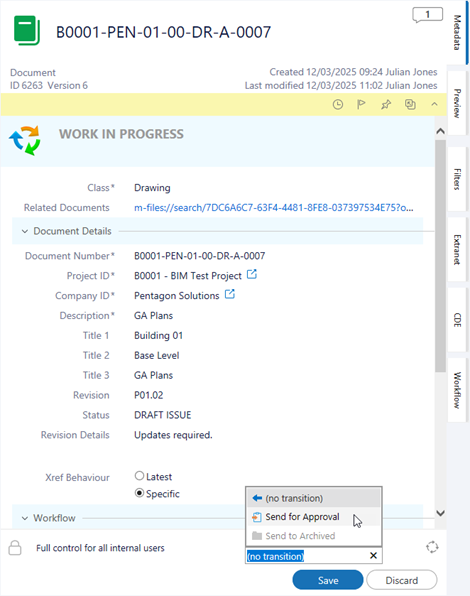Click the Save button
This screenshot has height=596, width=470.
click(328, 580)
